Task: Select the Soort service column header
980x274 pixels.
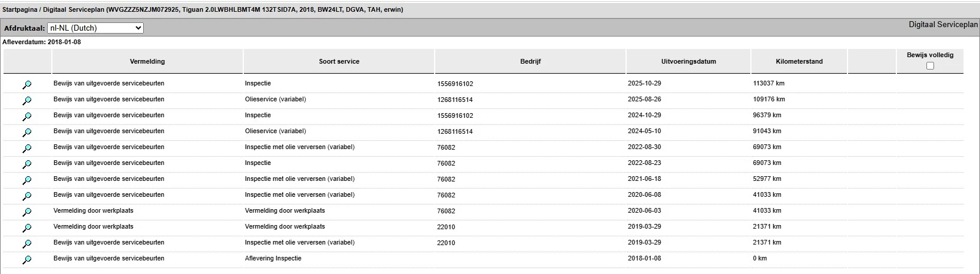Action: tap(339, 61)
